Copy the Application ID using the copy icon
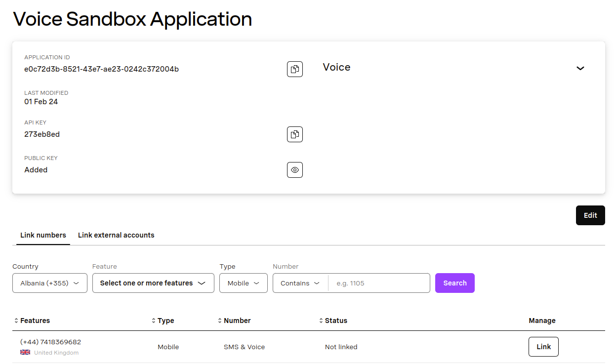Viewport: 616px width, 364px height. click(x=294, y=69)
